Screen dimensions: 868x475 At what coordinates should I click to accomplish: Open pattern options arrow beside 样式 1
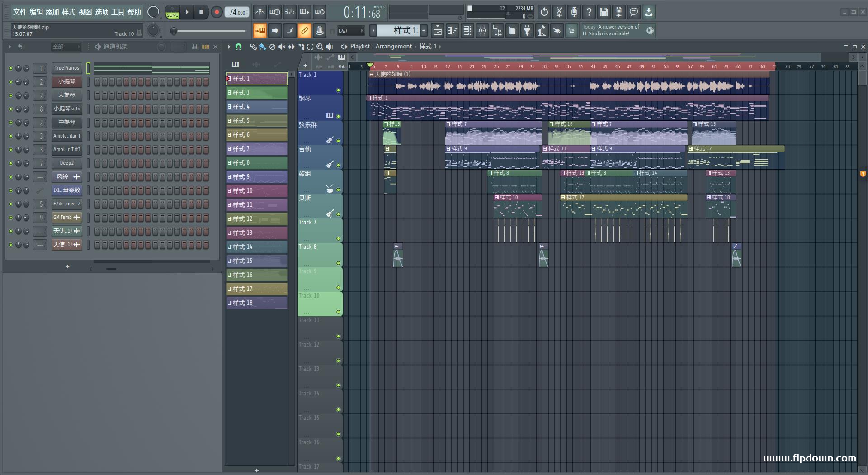pos(373,31)
